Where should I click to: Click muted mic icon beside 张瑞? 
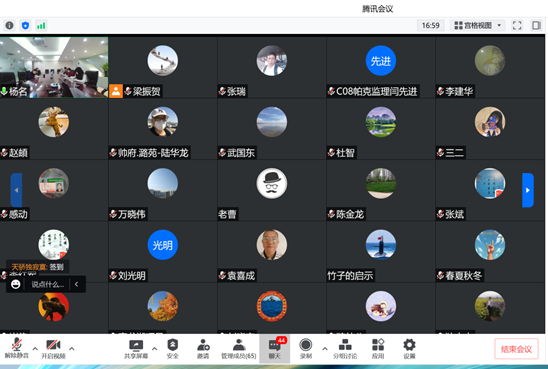tap(222, 92)
